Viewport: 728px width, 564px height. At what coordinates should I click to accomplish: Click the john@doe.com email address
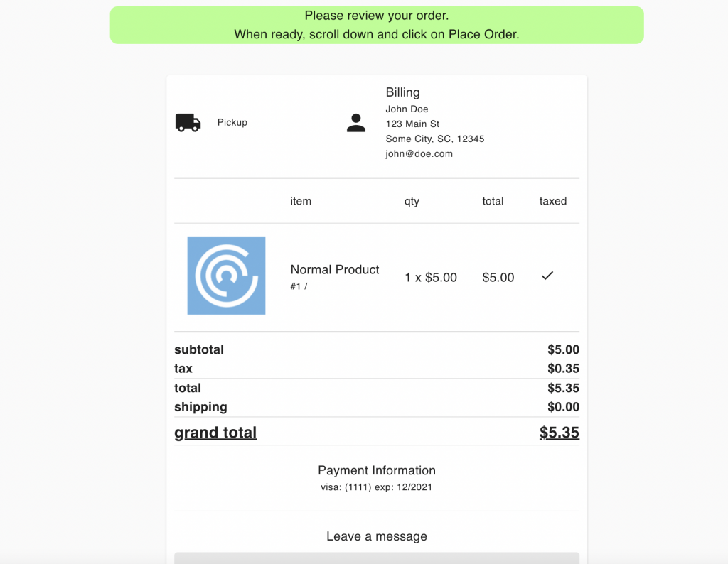point(419,154)
